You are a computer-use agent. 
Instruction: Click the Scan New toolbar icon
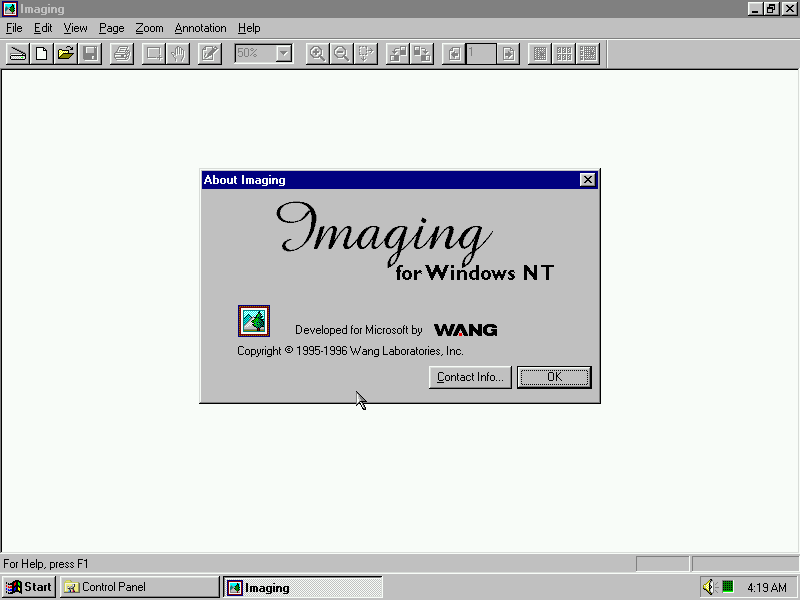pyautogui.click(x=18, y=54)
